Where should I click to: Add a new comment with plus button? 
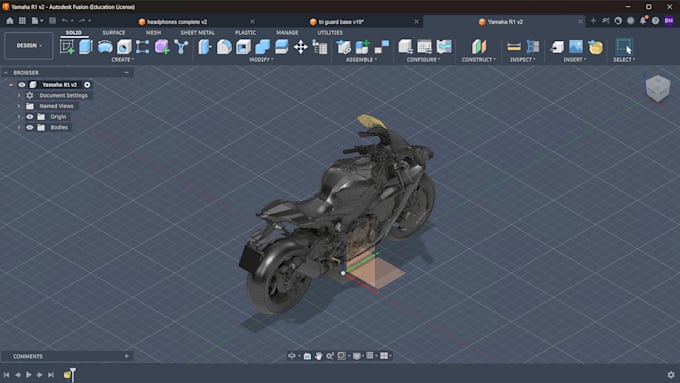pos(126,356)
